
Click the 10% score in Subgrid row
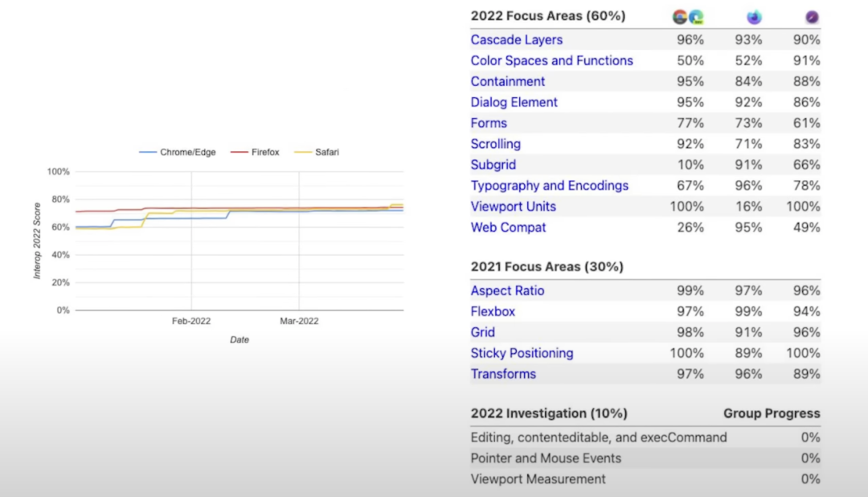coord(690,165)
